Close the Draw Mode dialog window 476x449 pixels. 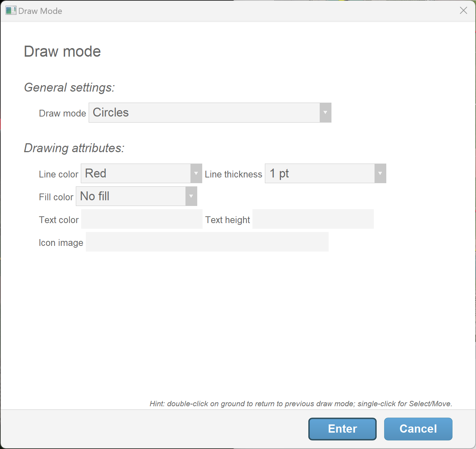point(463,11)
